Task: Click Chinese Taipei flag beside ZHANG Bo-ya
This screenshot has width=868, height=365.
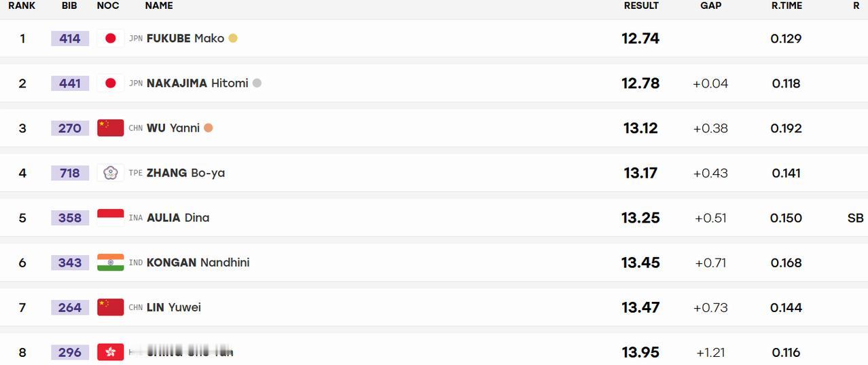Action: (x=110, y=173)
